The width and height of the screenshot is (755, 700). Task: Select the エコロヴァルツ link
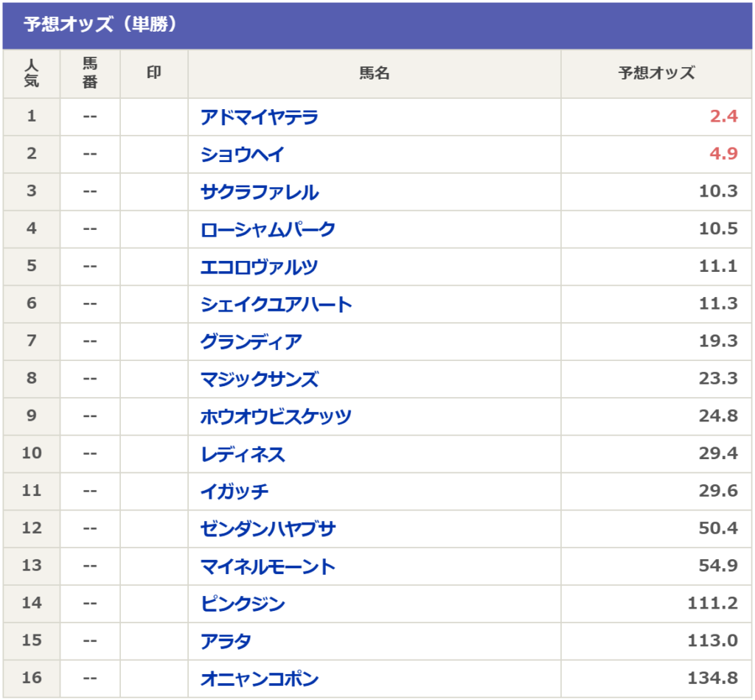[x=259, y=267]
